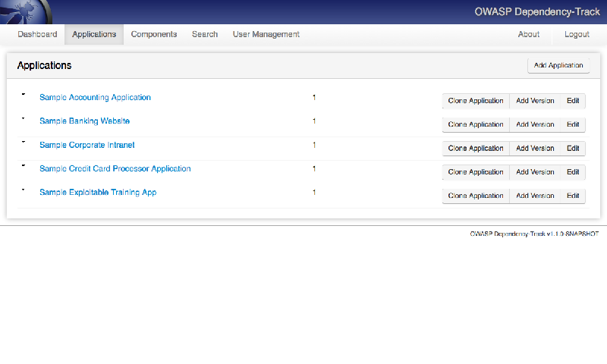Screen dimensions: 607x364
Task: Open the Dashboard tab
Action: (x=37, y=34)
